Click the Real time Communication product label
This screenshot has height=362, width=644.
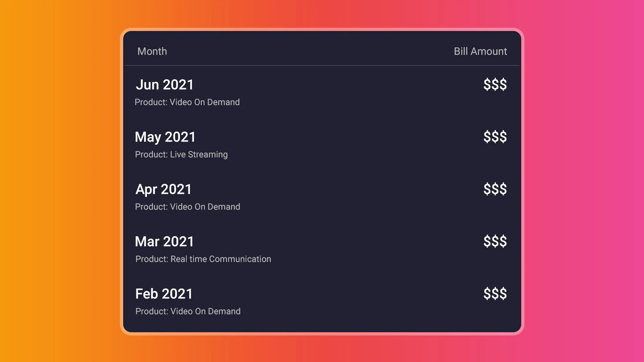203,259
